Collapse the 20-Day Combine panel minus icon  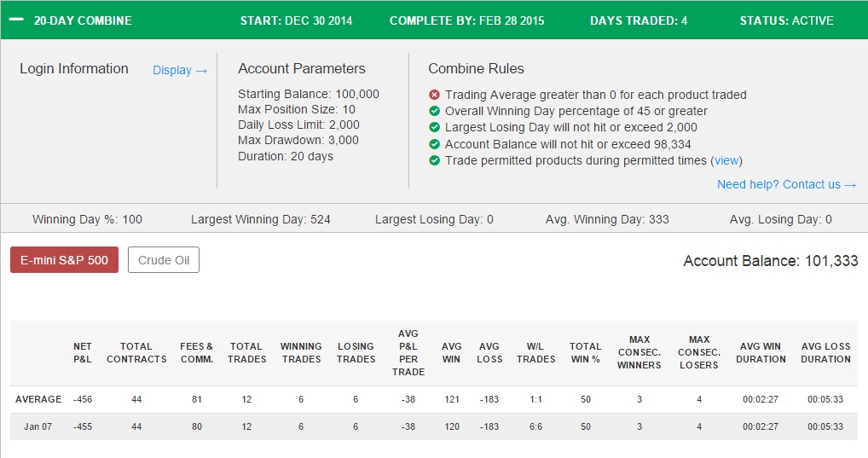click(x=16, y=20)
